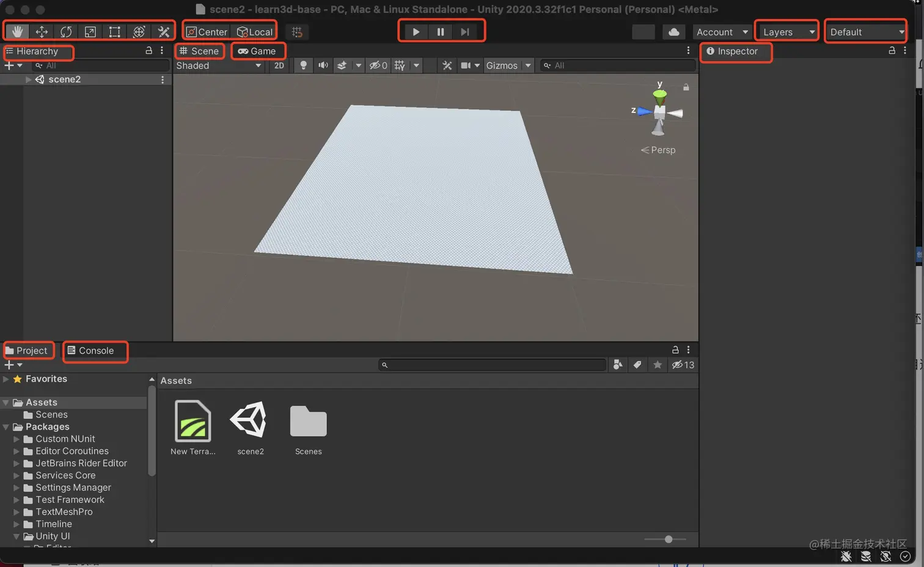Toggle 2D view mode
Viewport: 924px width, 567px height.
[279, 65]
